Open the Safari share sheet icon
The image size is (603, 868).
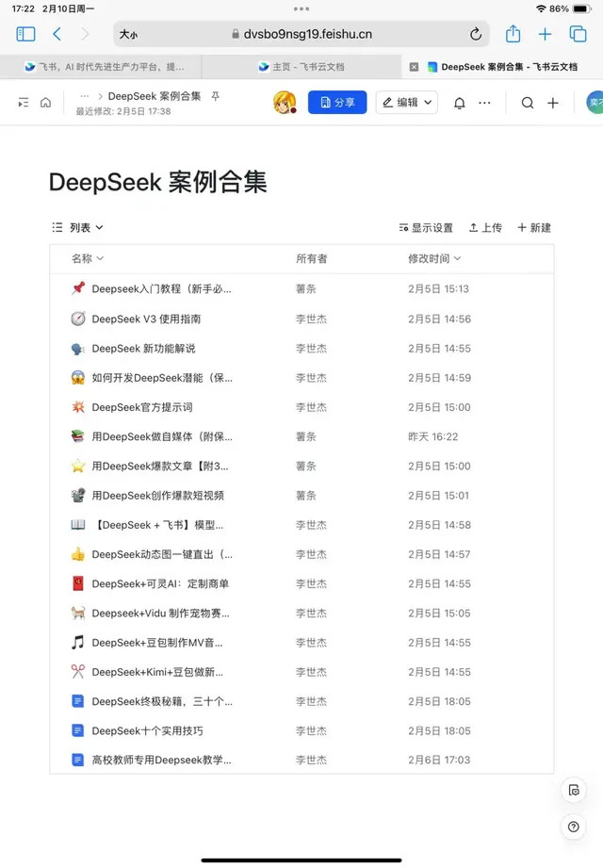coord(513,34)
